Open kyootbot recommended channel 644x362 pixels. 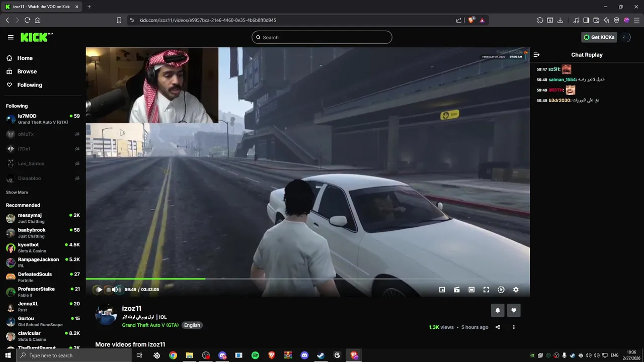(x=43, y=248)
